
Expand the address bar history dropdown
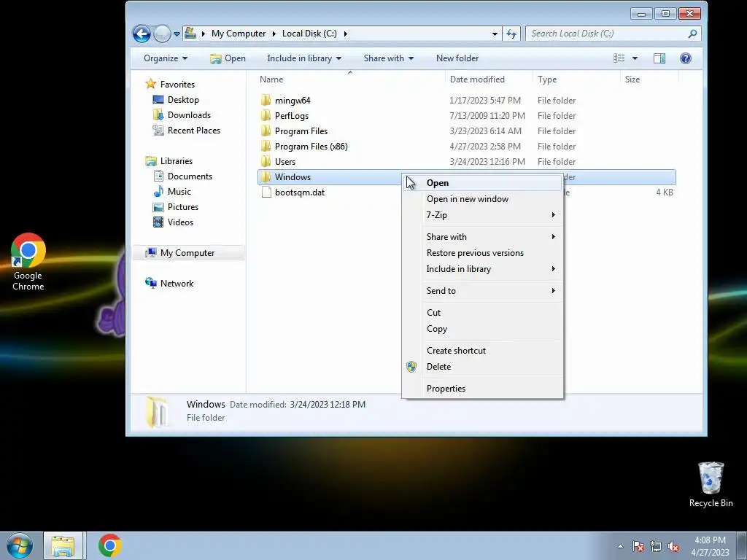(x=495, y=34)
